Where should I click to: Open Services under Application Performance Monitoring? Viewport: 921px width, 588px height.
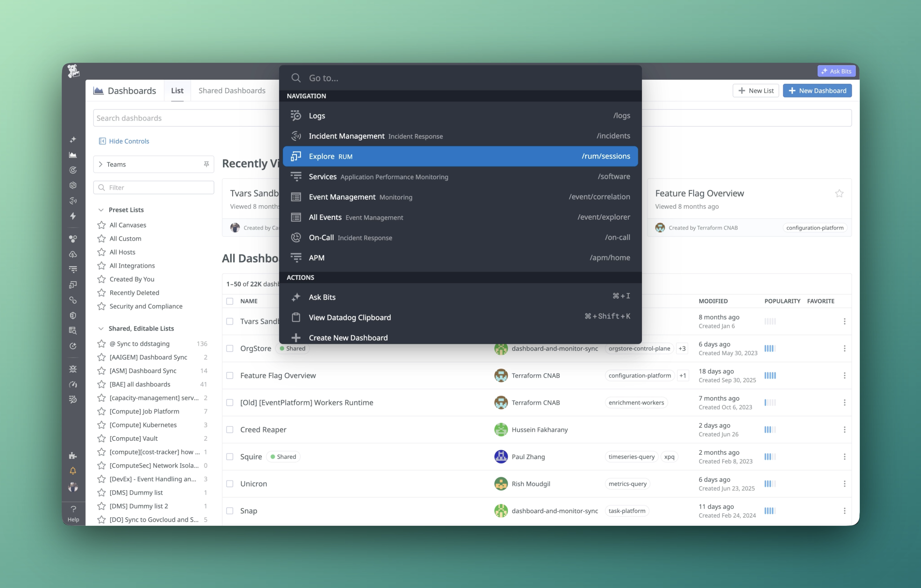point(460,176)
